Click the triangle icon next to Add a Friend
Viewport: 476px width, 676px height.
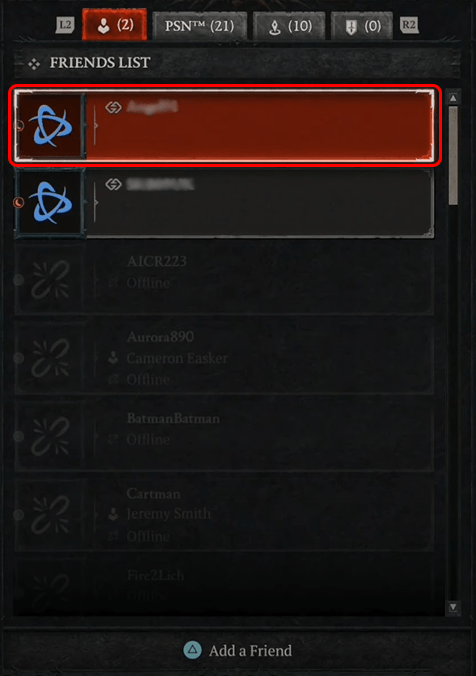[192, 650]
